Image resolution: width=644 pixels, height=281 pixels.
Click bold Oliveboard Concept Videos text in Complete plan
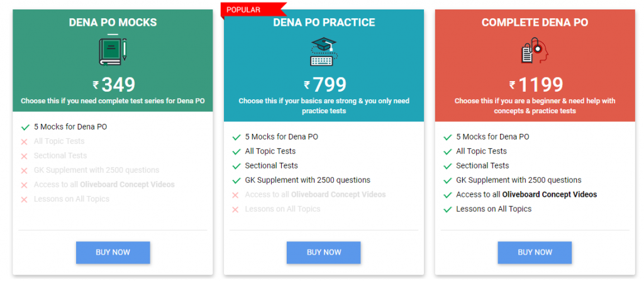[x=550, y=194]
